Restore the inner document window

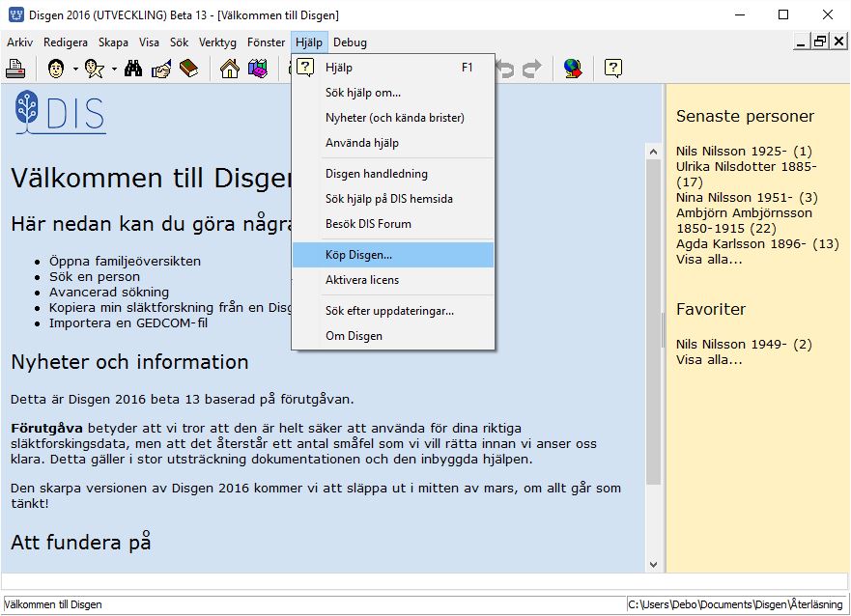(x=819, y=42)
